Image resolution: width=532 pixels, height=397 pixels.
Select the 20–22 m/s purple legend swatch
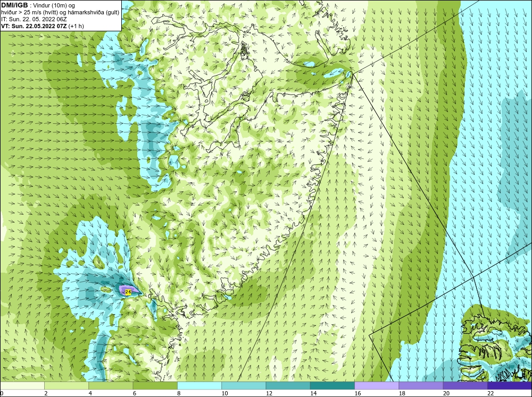(x=465, y=385)
